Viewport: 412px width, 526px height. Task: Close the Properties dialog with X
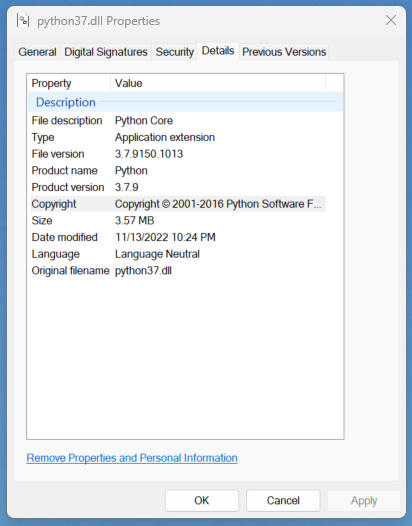[x=391, y=20]
